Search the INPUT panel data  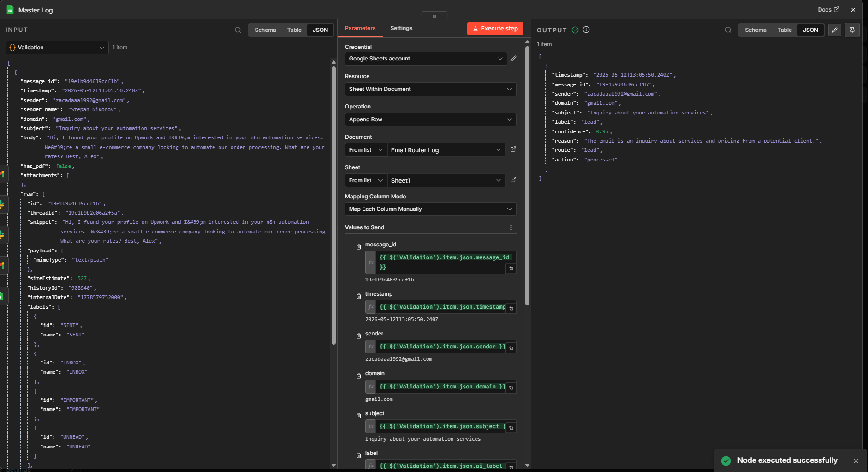238,30
